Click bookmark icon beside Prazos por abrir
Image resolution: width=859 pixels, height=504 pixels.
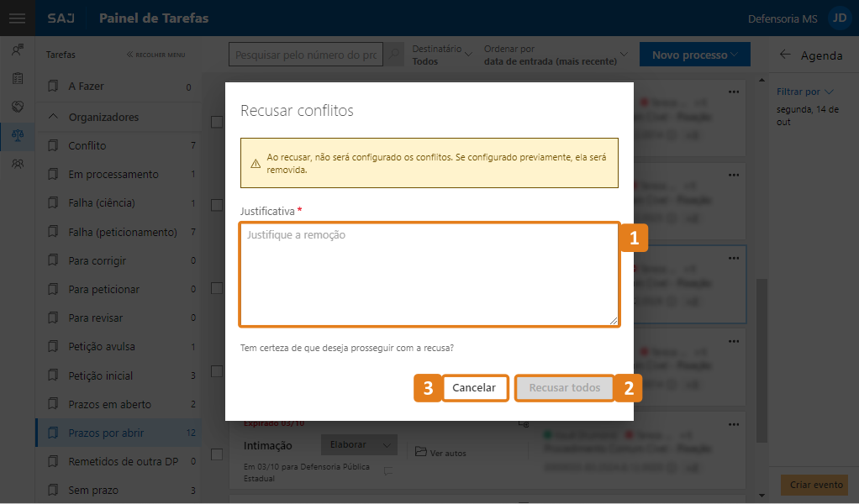point(53,433)
